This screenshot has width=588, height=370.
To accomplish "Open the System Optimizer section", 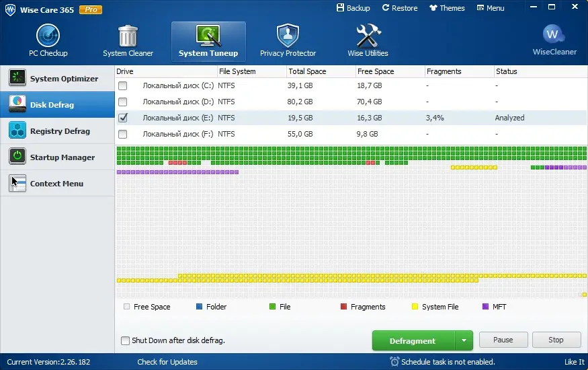I will pyautogui.click(x=57, y=79).
